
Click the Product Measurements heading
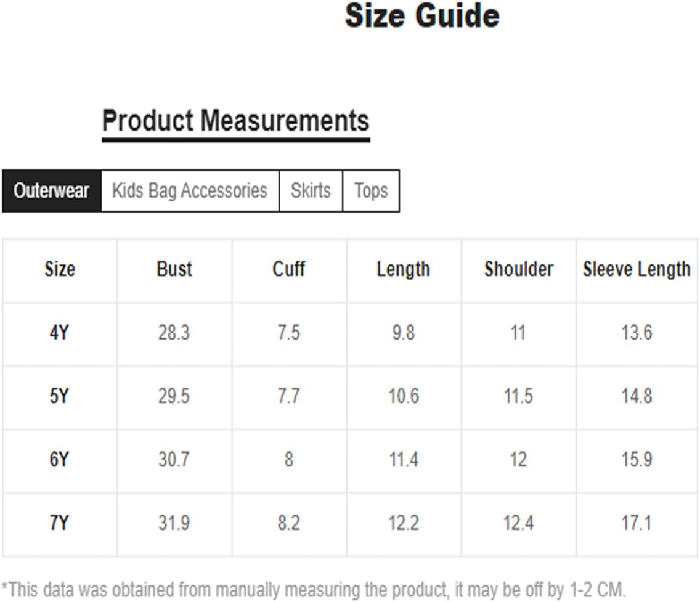click(236, 121)
